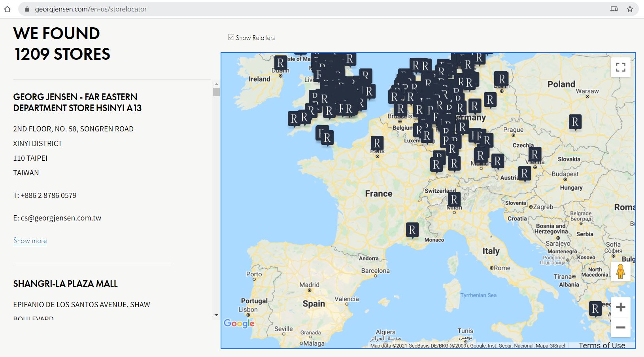
Task: Go to browser home page
Action: click(8, 9)
